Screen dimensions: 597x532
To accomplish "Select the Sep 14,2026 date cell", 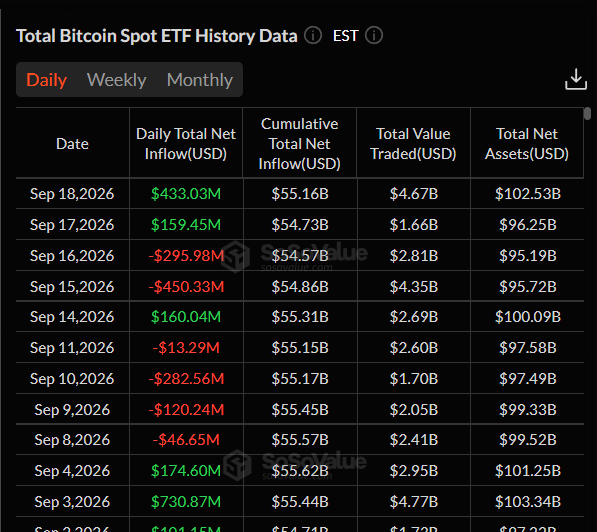I will [x=72, y=316].
